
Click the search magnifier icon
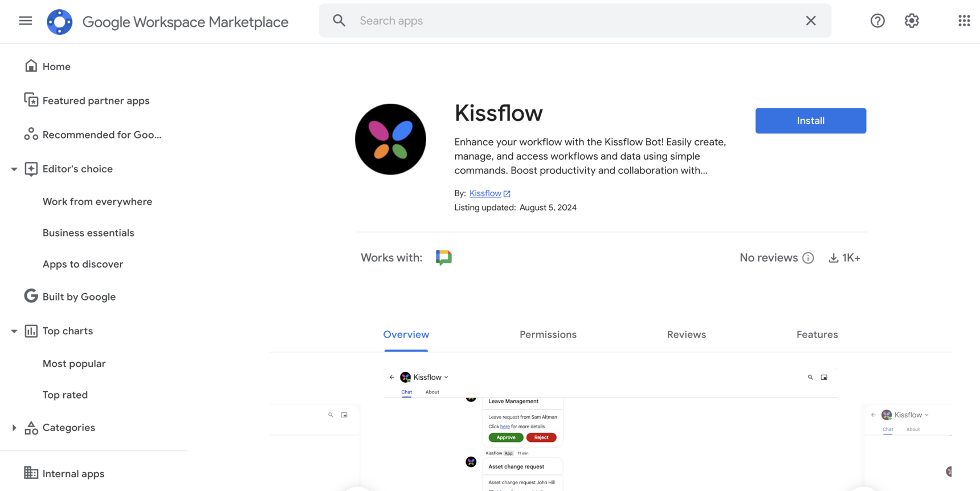coord(339,21)
